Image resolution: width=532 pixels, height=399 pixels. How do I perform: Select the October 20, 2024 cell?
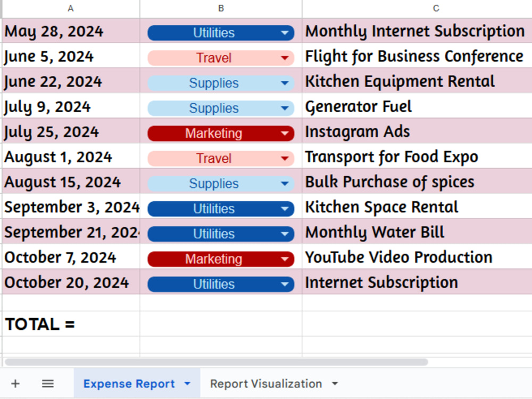pos(71,281)
